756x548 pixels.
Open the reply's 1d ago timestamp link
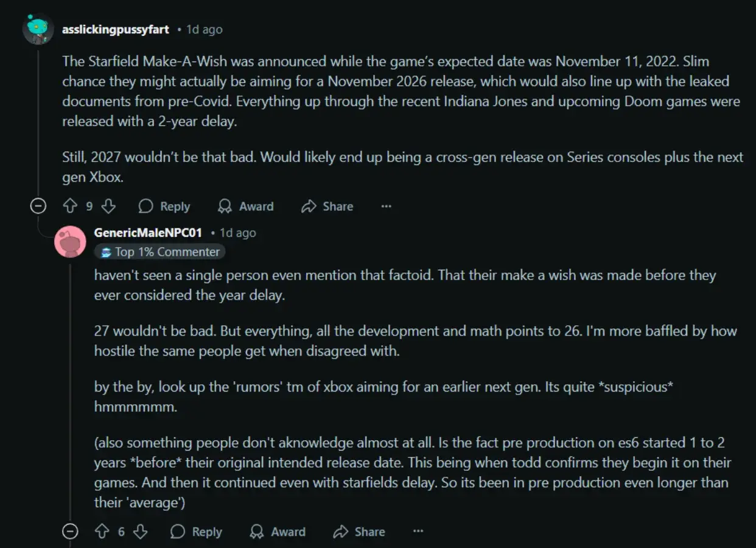pyautogui.click(x=238, y=233)
